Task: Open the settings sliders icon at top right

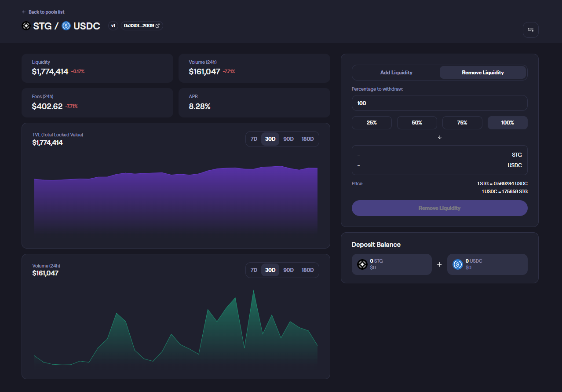Action: [530, 30]
